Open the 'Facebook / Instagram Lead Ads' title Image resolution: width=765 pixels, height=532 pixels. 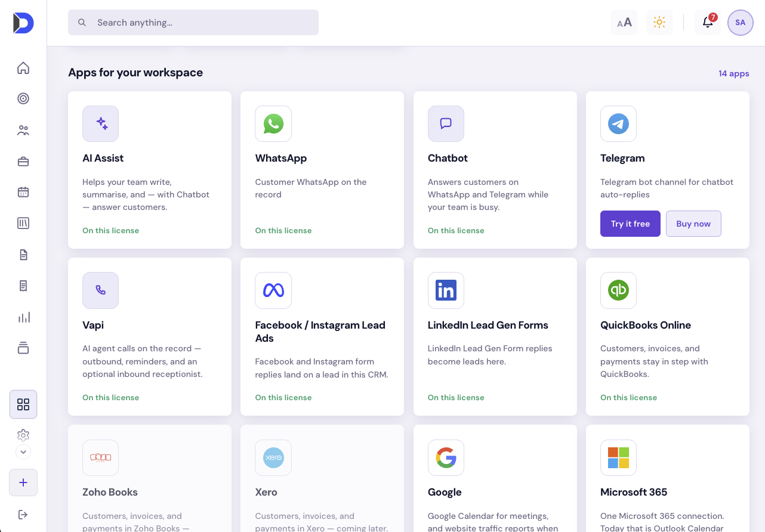(320, 332)
